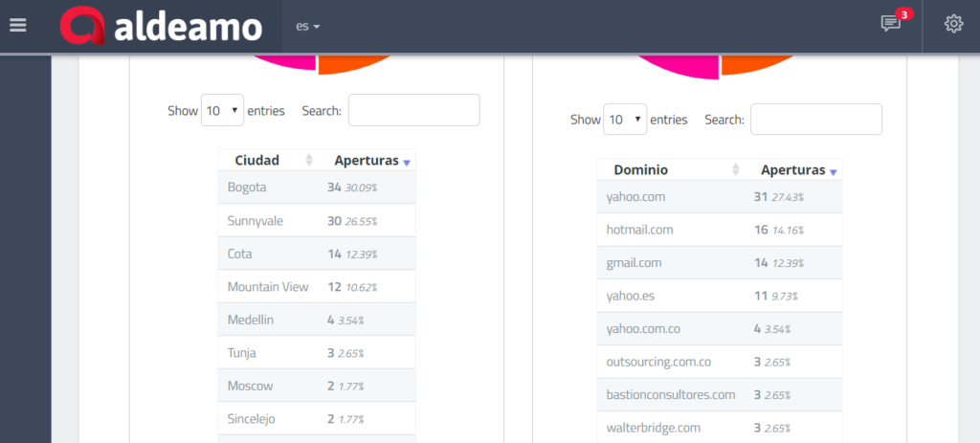This screenshot has height=443, width=980.
Task: Click the Dominio column header
Action: pyautogui.click(x=641, y=170)
